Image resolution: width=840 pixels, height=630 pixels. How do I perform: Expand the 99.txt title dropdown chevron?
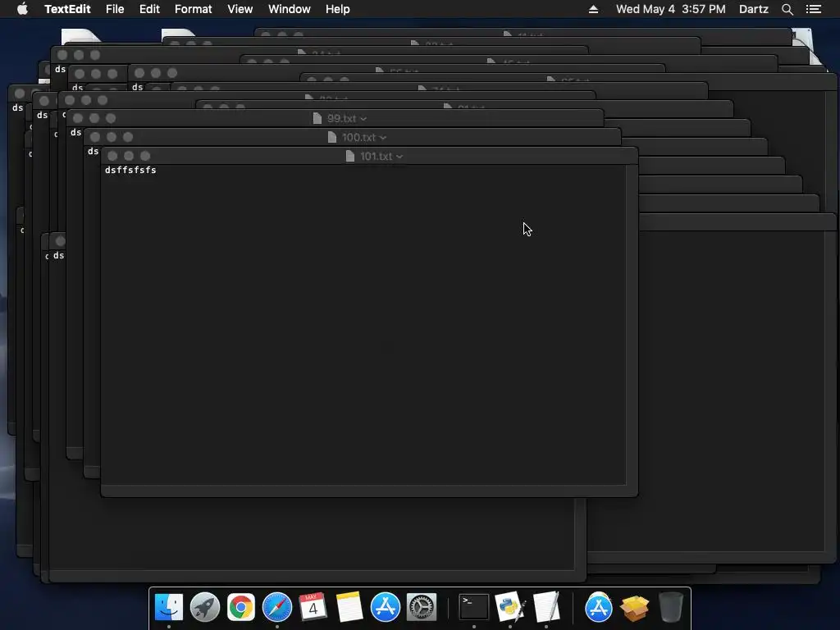(363, 119)
